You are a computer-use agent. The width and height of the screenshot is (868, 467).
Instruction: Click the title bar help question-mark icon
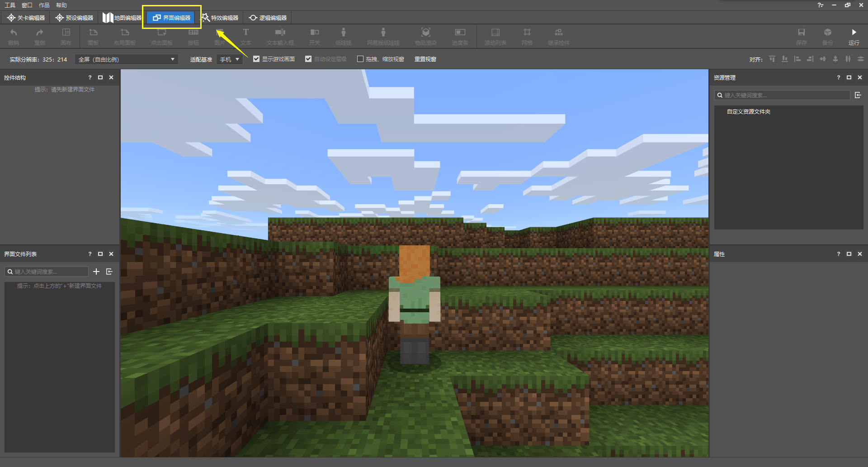(820, 5)
